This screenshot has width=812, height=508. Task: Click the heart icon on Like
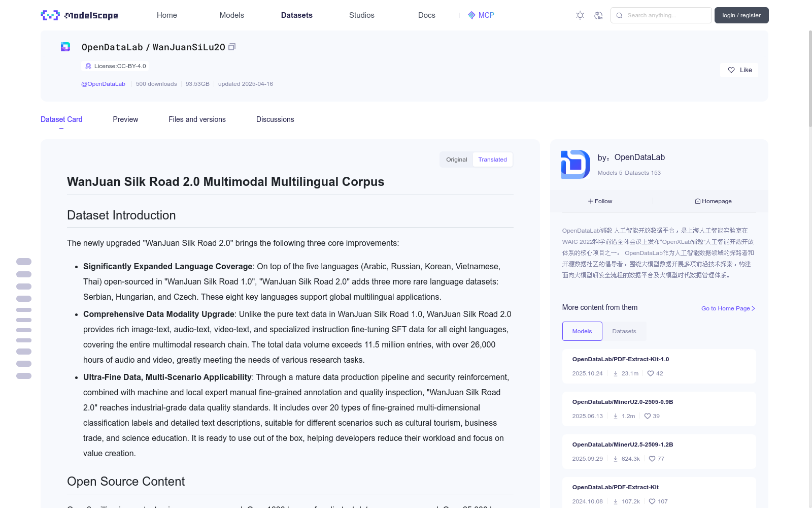pyautogui.click(x=731, y=70)
